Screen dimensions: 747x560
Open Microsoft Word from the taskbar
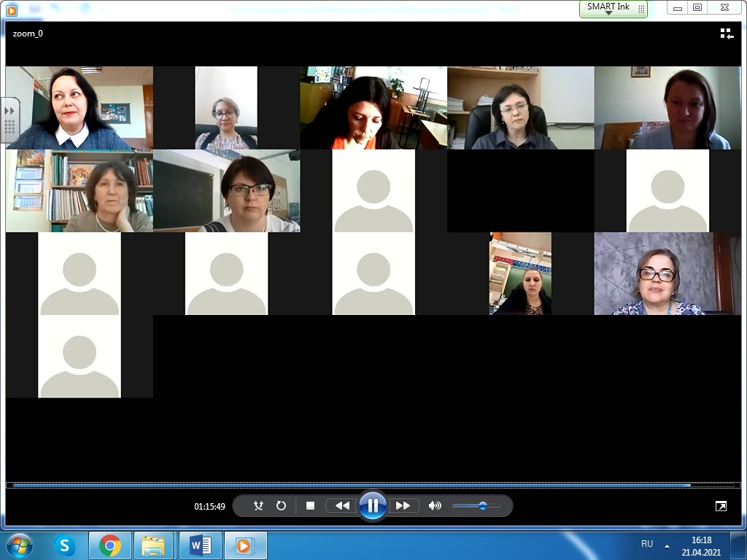pyautogui.click(x=200, y=545)
